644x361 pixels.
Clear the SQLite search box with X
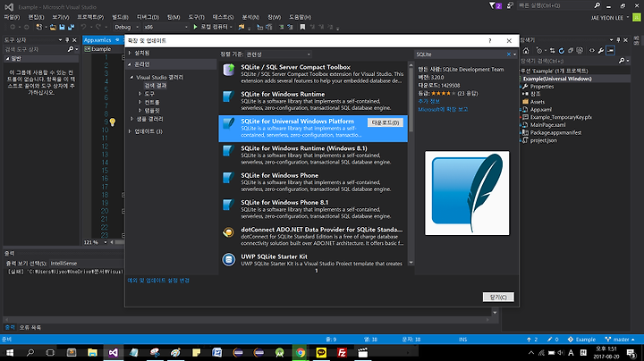point(509,55)
